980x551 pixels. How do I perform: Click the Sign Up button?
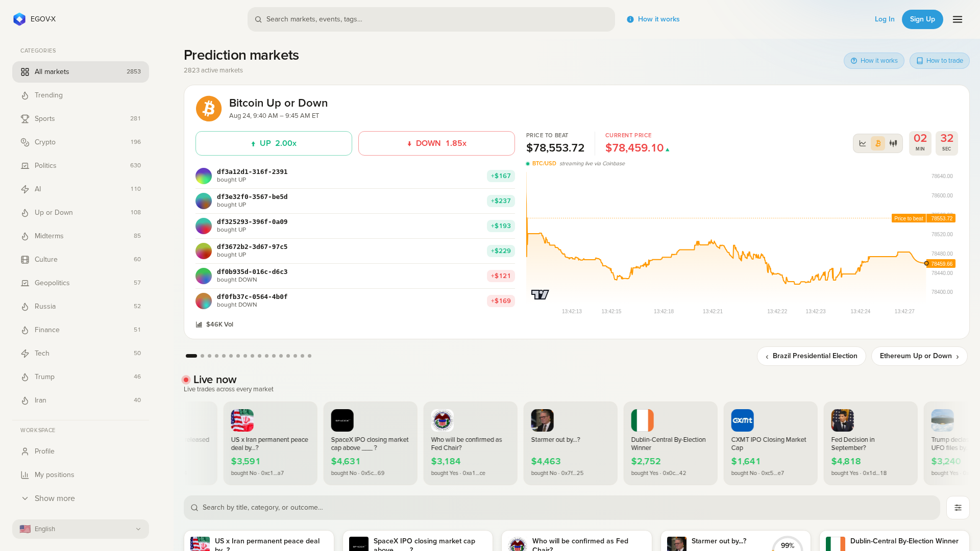(922, 19)
